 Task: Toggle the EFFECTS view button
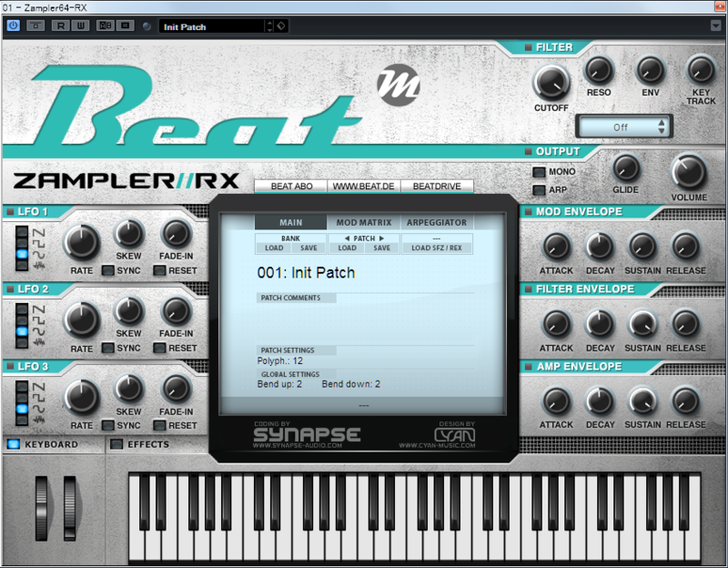[x=116, y=444]
